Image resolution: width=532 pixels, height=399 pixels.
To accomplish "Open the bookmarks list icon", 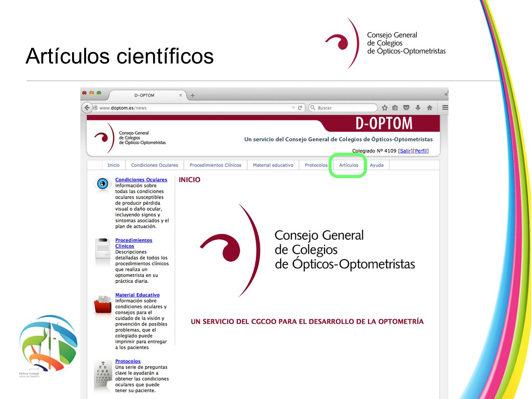I will [x=395, y=108].
